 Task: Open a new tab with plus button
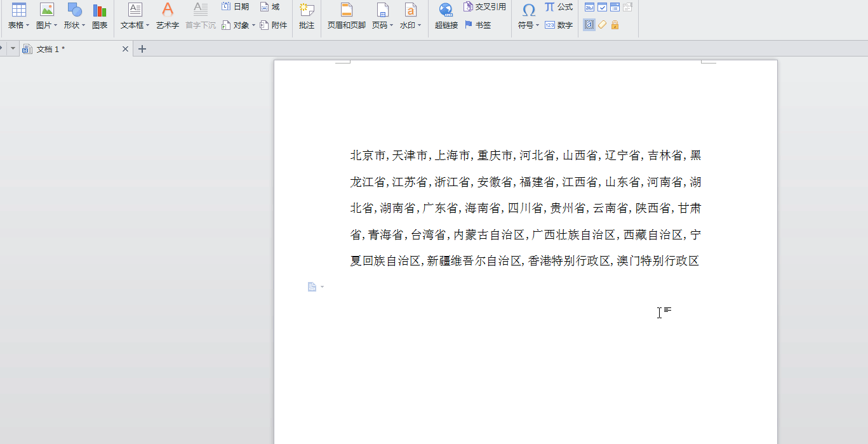click(142, 49)
